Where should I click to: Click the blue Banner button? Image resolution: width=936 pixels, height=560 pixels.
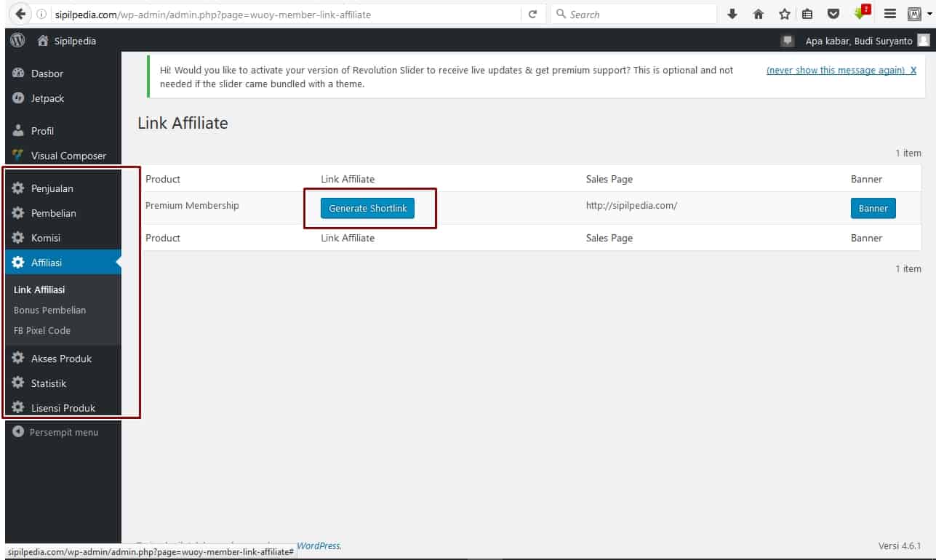pyautogui.click(x=873, y=208)
